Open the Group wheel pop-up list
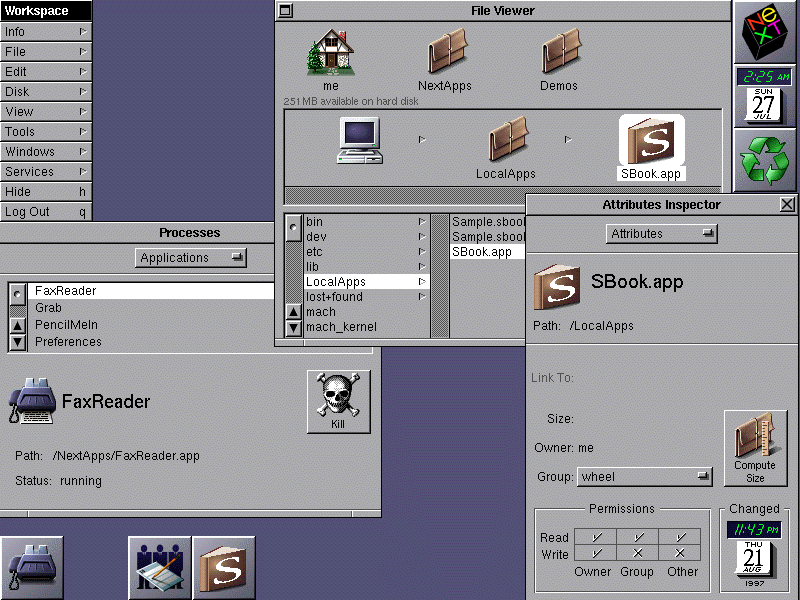800x600 pixels. coord(645,477)
